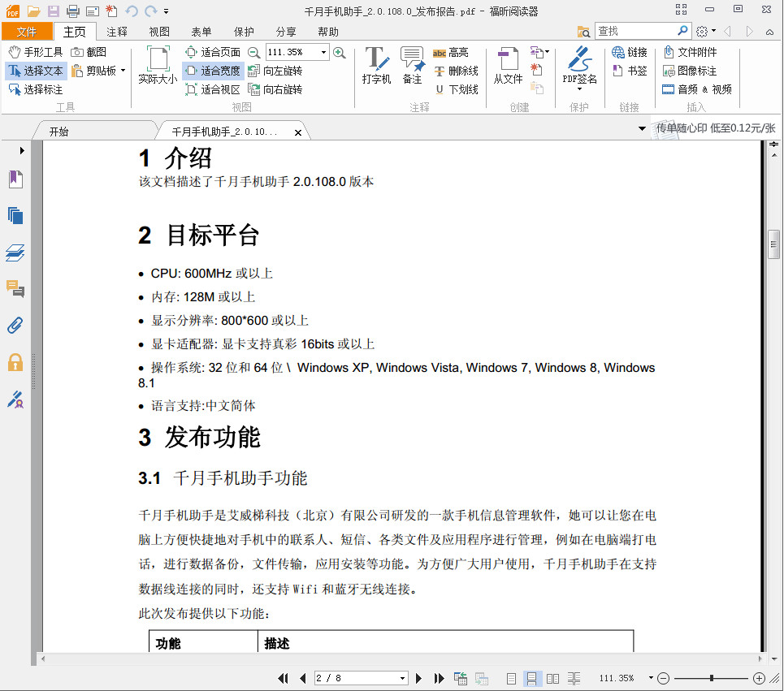This screenshot has height=691, width=784.
Task: Expand the left navigation panel arrow
Action: tap(22, 150)
